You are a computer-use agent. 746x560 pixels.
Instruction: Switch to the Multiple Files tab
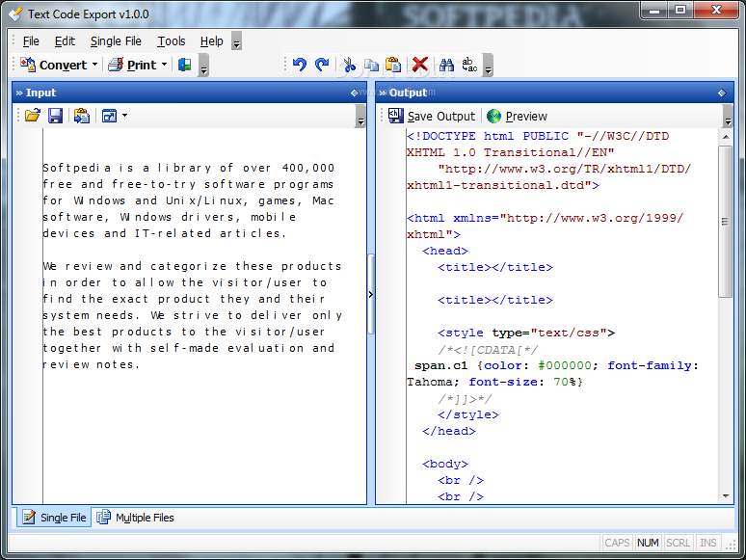(136, 518)
